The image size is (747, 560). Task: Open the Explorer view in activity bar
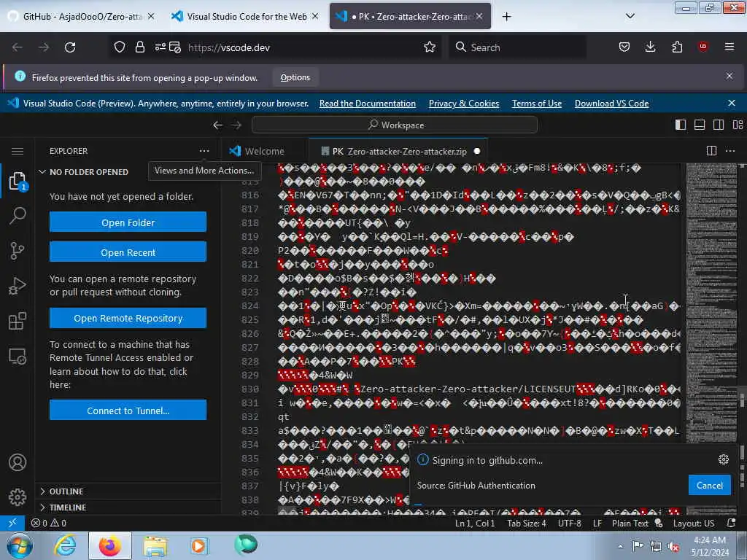(x=18, y=182)
